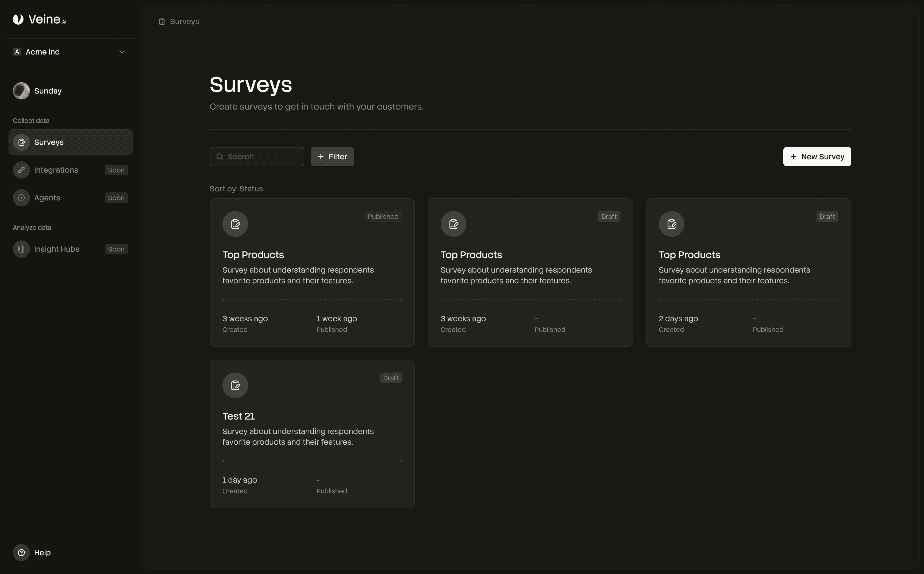Click the Sunday user avatar
The image size is (924, 574).
pos(21,91)
